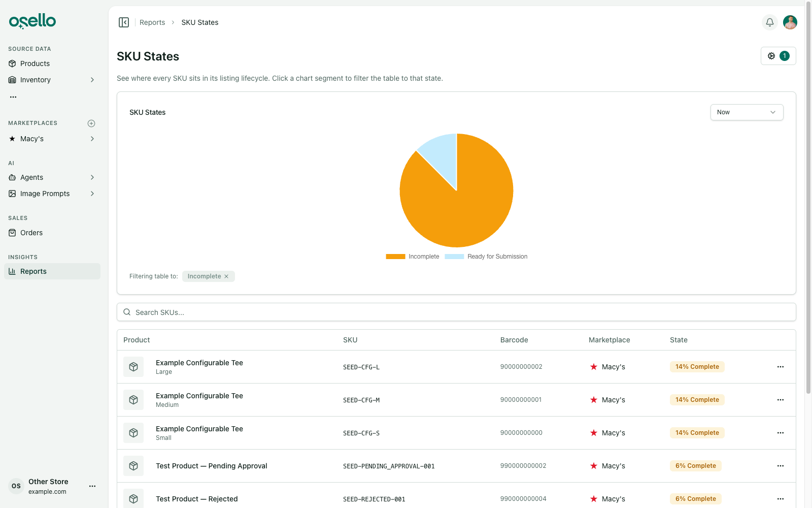
Task: Click the Incomplete legend swatch
Action: [395, 257]
